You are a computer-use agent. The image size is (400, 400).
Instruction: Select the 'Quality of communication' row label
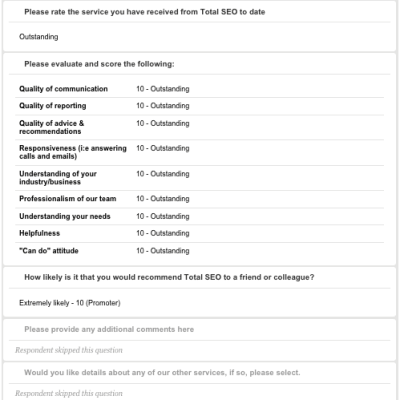pos(63,89)
